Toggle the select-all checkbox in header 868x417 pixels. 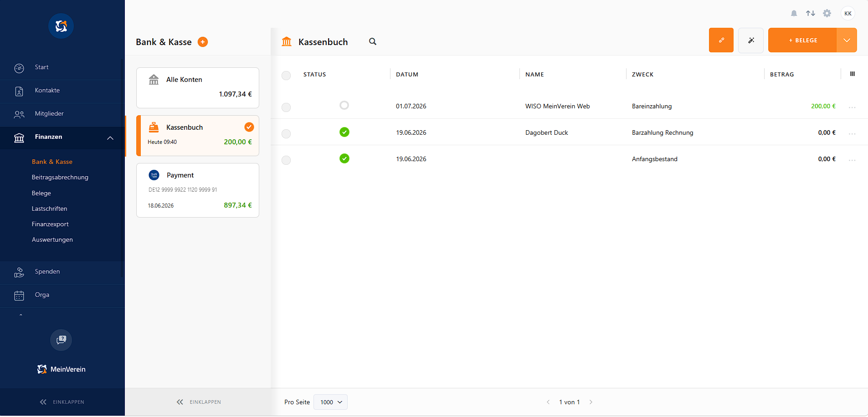(286, 76)
